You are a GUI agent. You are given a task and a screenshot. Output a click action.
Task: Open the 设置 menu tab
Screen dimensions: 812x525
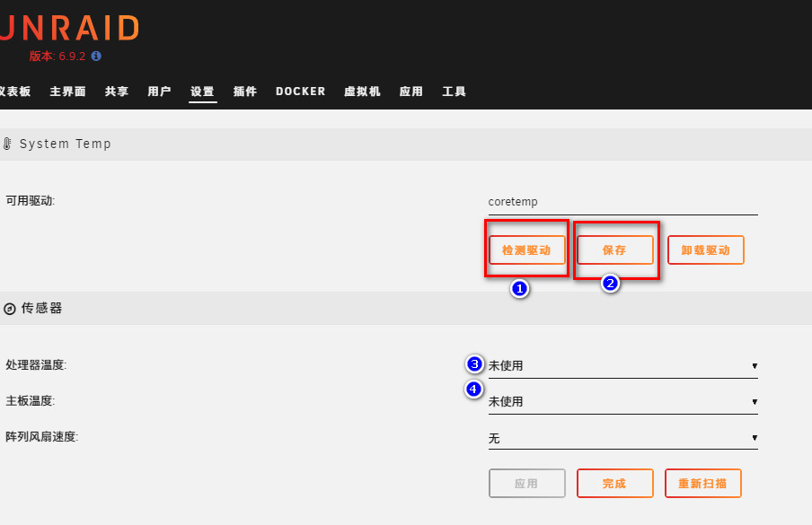click(x=202, y=92)
